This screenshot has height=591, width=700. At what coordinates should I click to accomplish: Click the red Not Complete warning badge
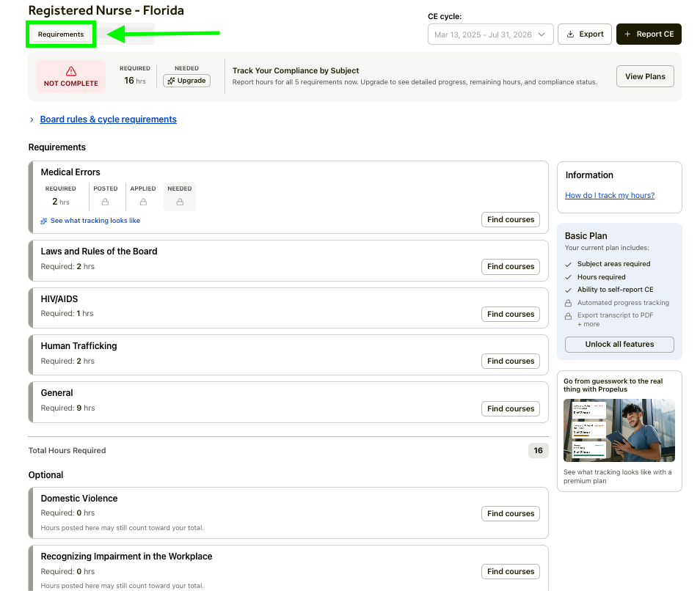[71, 76]
